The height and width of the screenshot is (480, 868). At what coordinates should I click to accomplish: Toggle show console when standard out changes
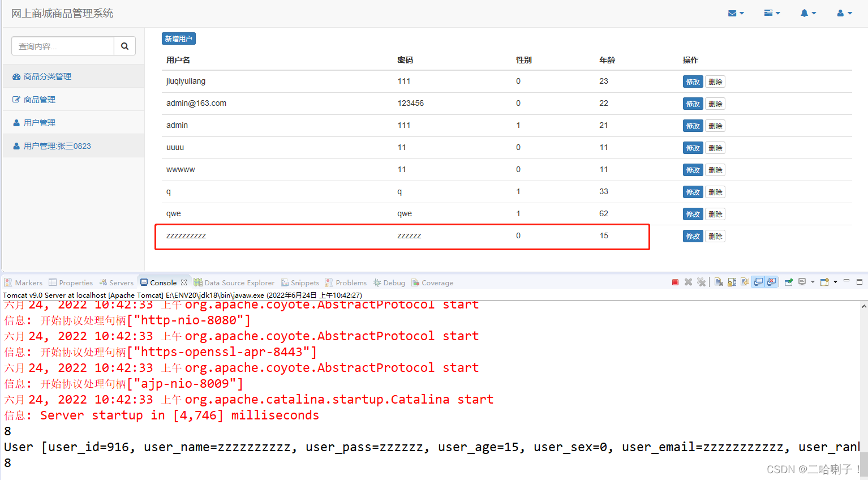click(758, 282)
